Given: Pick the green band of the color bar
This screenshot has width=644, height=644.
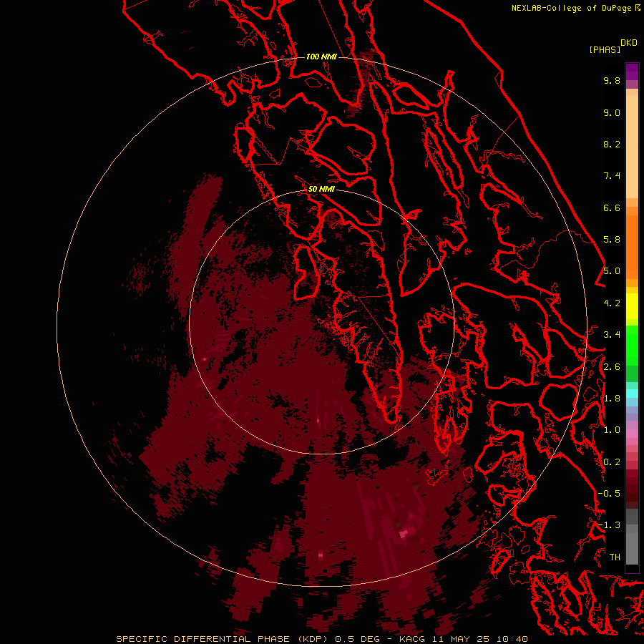Looking at the screenshot, I should (x=632, y=346).
